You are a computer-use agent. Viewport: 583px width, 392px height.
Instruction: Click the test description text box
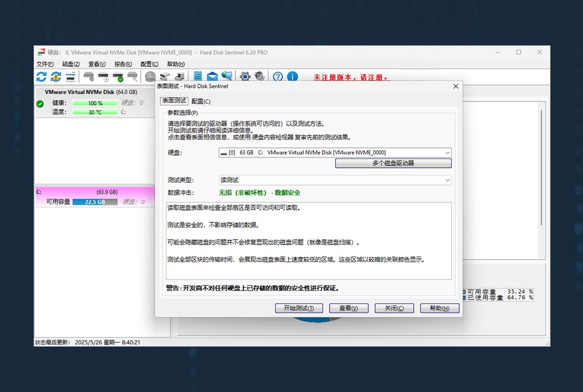[309, 241]
